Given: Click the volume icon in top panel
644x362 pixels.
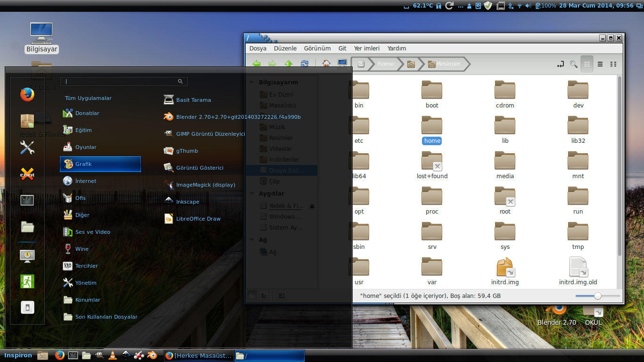Looking at the screenshot, I should tap(528, 6).
